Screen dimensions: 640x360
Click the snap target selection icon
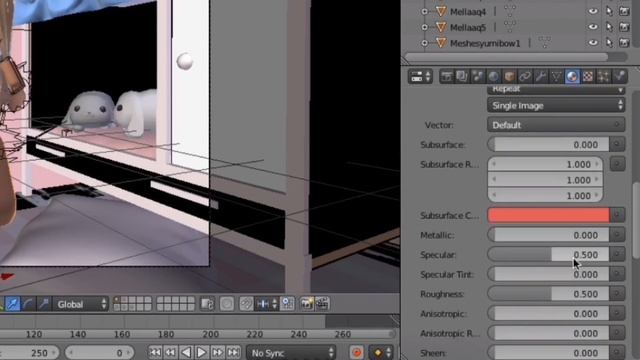287,304
